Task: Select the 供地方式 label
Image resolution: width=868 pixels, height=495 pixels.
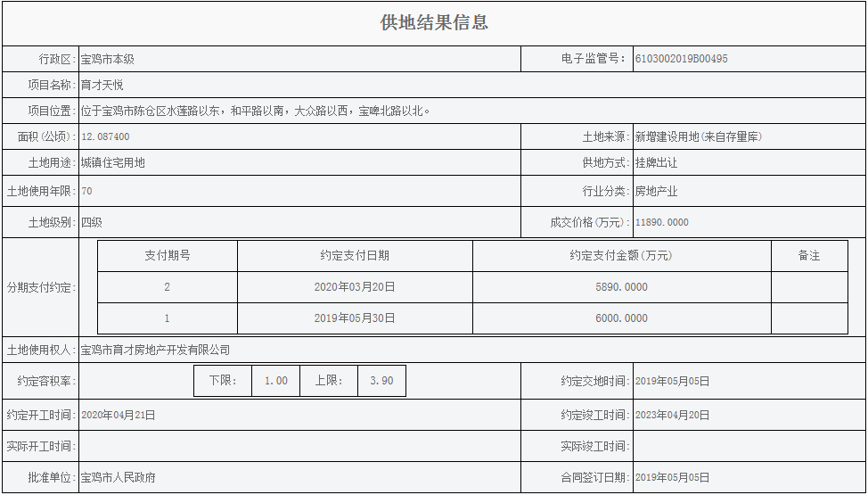Action: pos(606,163)
